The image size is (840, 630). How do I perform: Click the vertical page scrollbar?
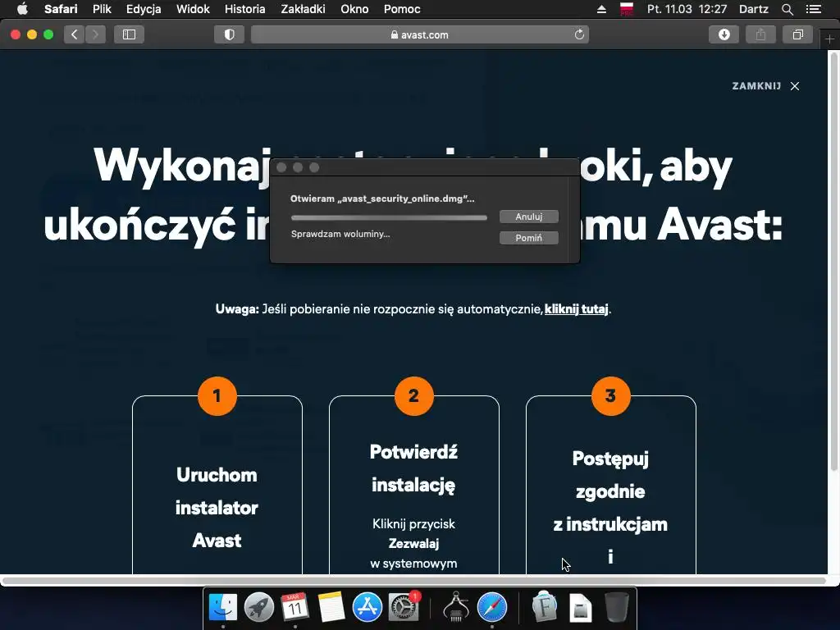coord(833,262)
